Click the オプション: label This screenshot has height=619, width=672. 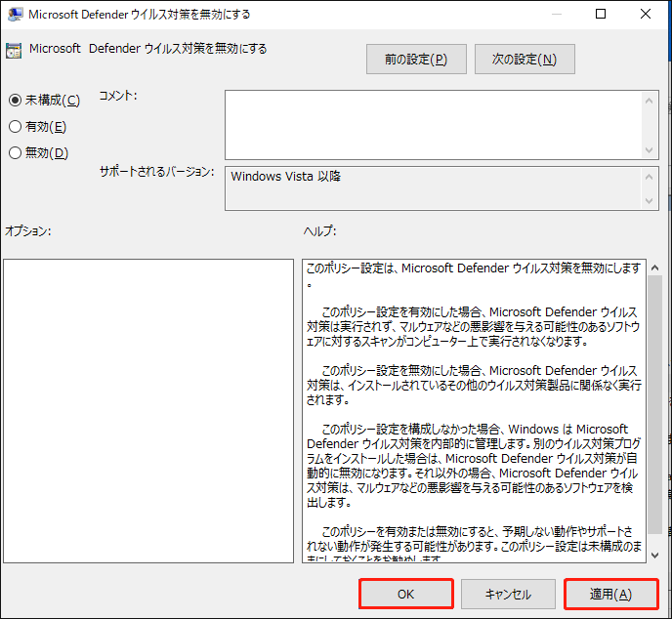(x=28, y=231)
